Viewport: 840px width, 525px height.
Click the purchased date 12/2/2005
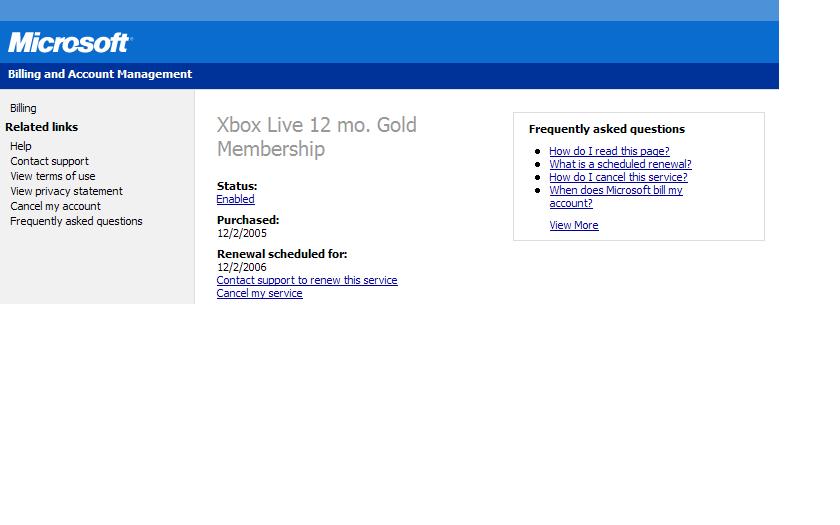pyautogui.click(x=242, y=233)
